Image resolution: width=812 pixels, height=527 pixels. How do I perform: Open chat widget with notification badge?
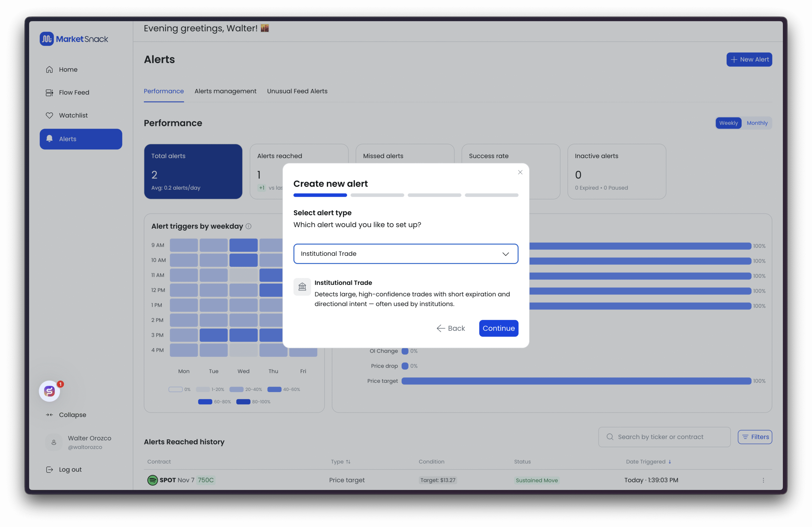pyautogui.click(x=50, y=391)
